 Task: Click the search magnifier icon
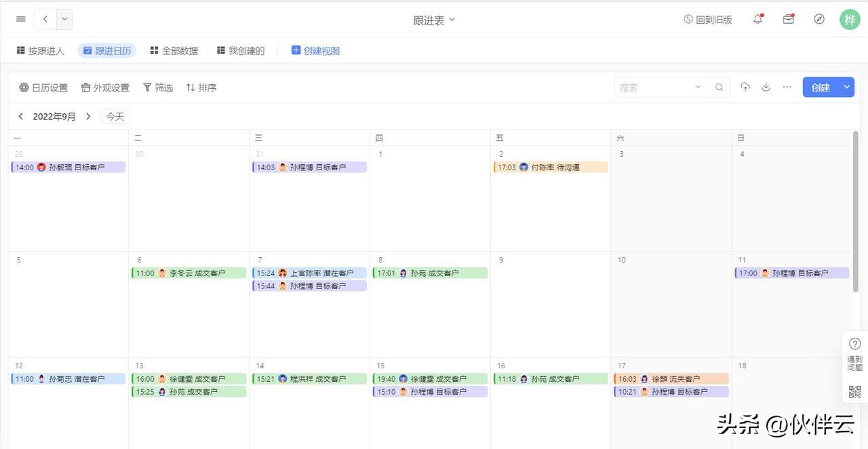point(719,87)
